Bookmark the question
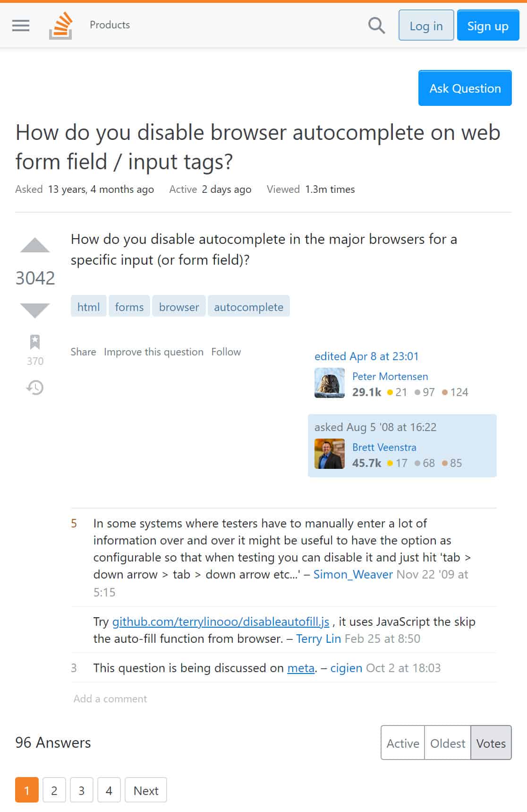Screen dimensions: 527x812 coord(34,342)
